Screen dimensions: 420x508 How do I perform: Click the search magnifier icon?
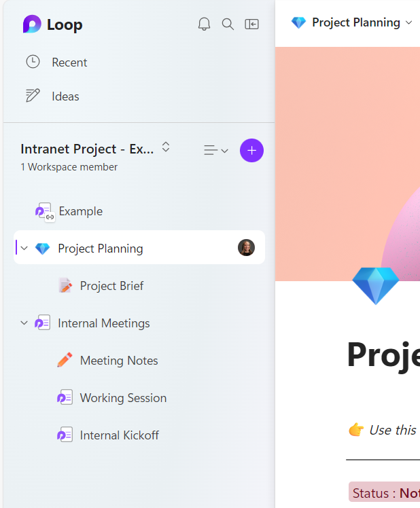[x=228, y=24]
